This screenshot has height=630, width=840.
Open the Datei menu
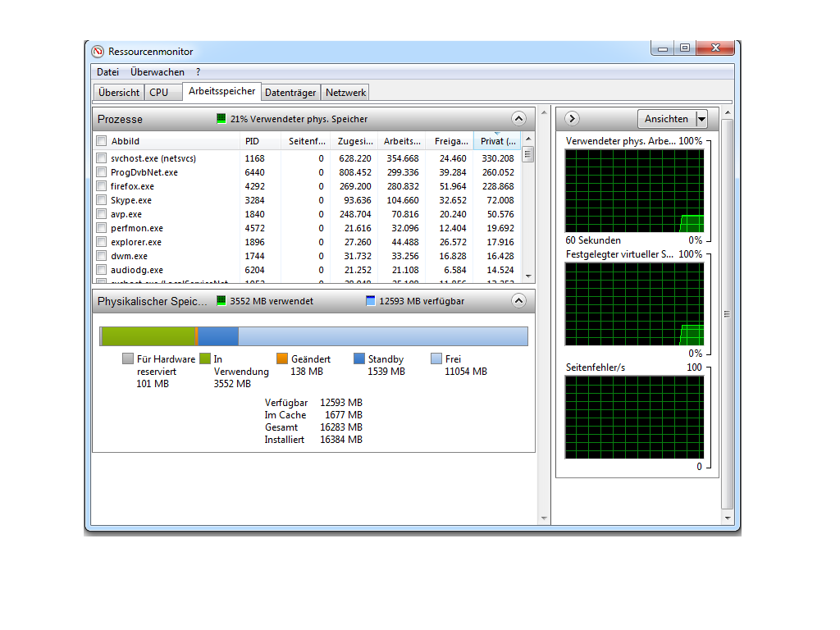pos(107,72)
